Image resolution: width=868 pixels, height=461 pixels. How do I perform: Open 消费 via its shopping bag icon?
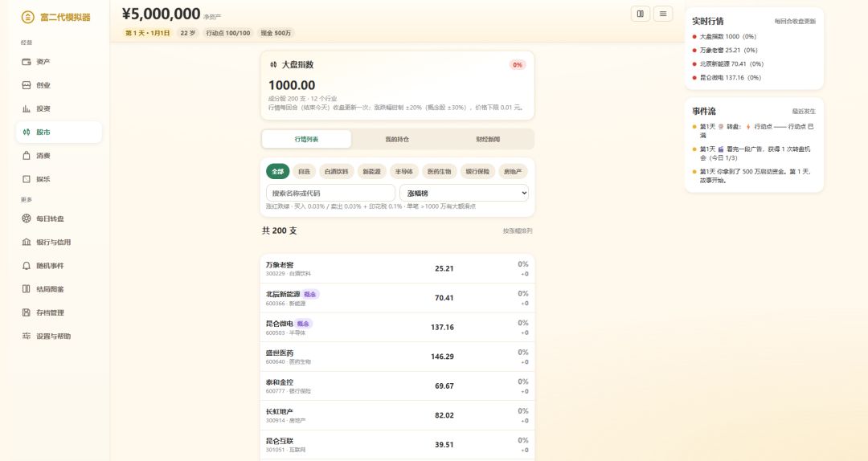pyautogui.click(x=26, y=156)
